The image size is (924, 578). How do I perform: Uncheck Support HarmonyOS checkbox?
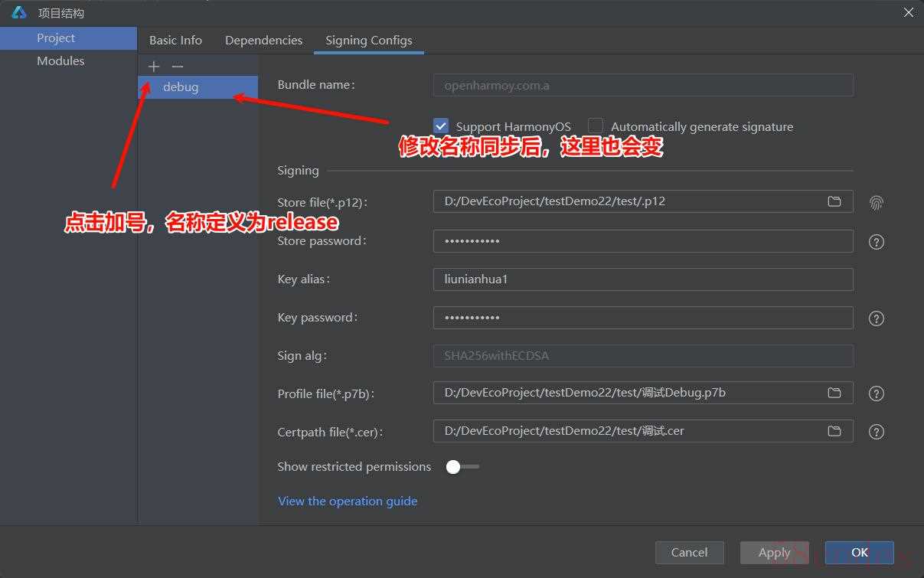click(441, 126)
